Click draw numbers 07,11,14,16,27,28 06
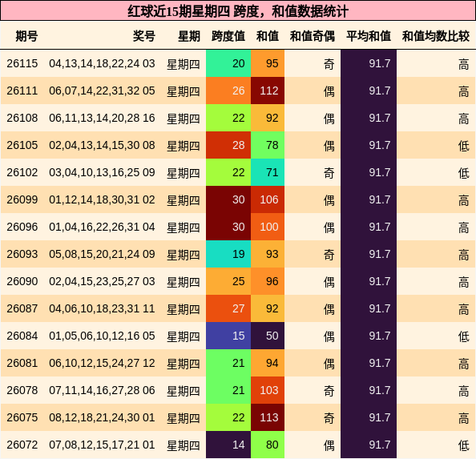476x459 pixels. click(x=102, y=390)
